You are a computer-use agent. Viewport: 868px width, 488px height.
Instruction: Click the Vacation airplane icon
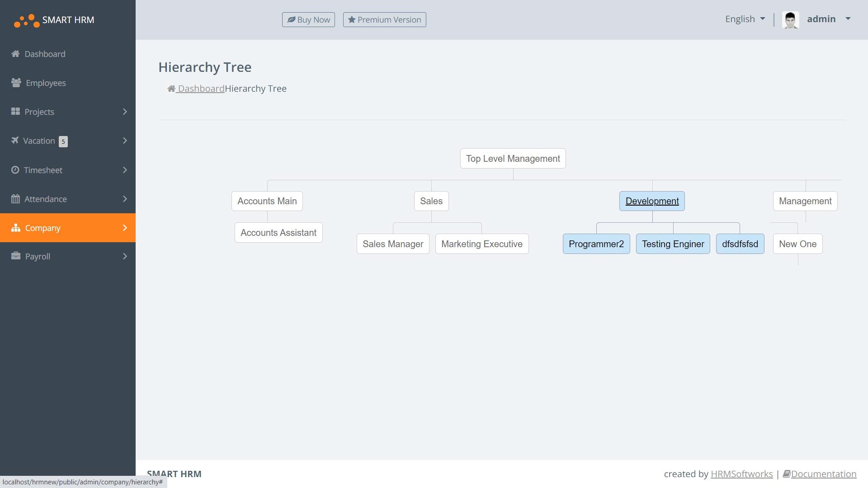15,141
